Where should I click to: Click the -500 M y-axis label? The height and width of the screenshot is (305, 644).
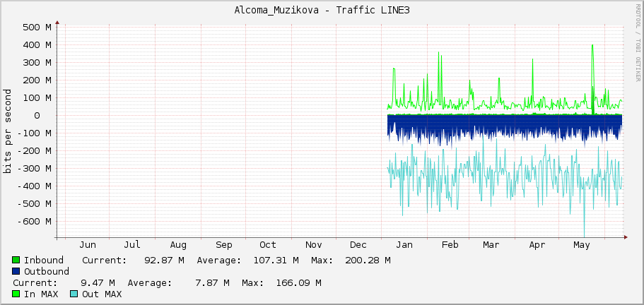[34, 204]
